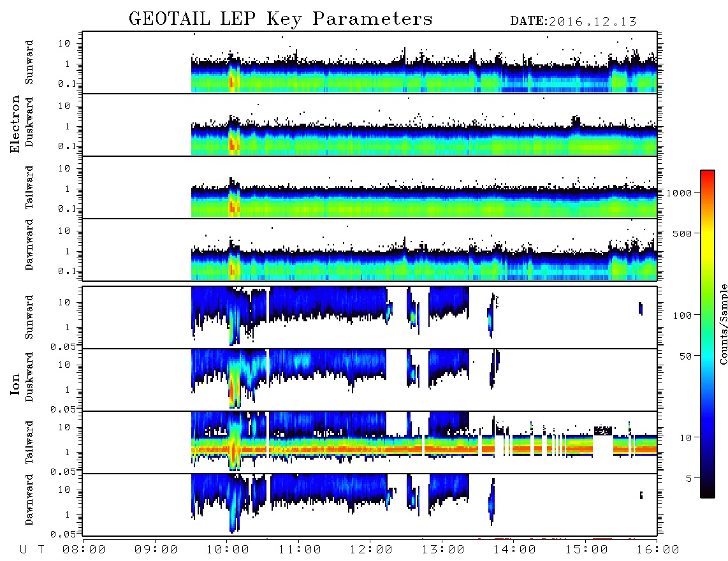Click the 5 color bar tick label
This screenshot has width=728, height=561.
coord(688,478)
